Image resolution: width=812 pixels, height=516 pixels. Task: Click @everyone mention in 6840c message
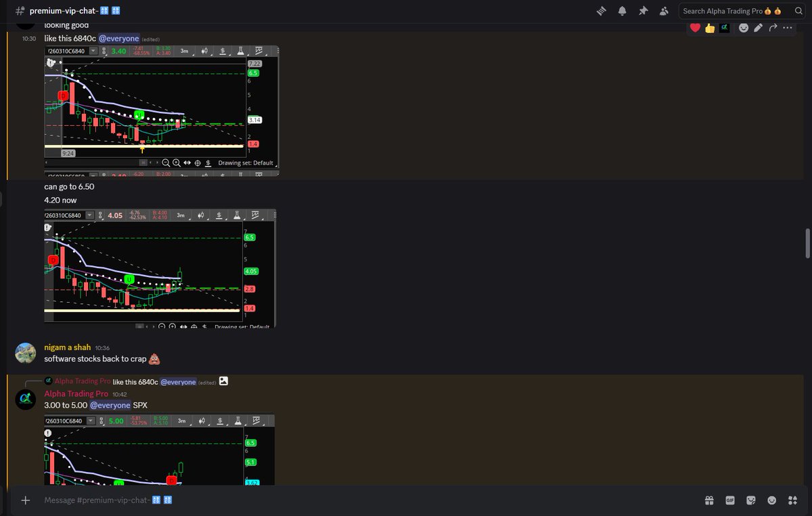coord(119,39)
